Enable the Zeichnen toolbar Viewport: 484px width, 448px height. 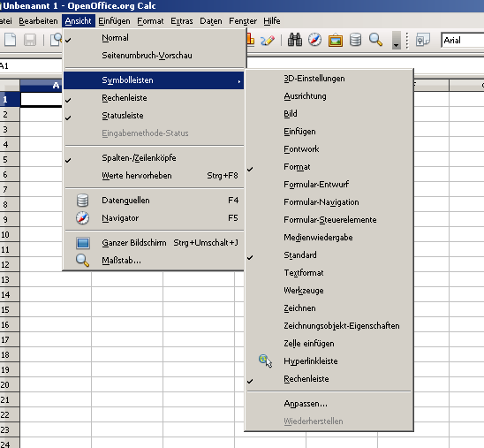point(329,308)
